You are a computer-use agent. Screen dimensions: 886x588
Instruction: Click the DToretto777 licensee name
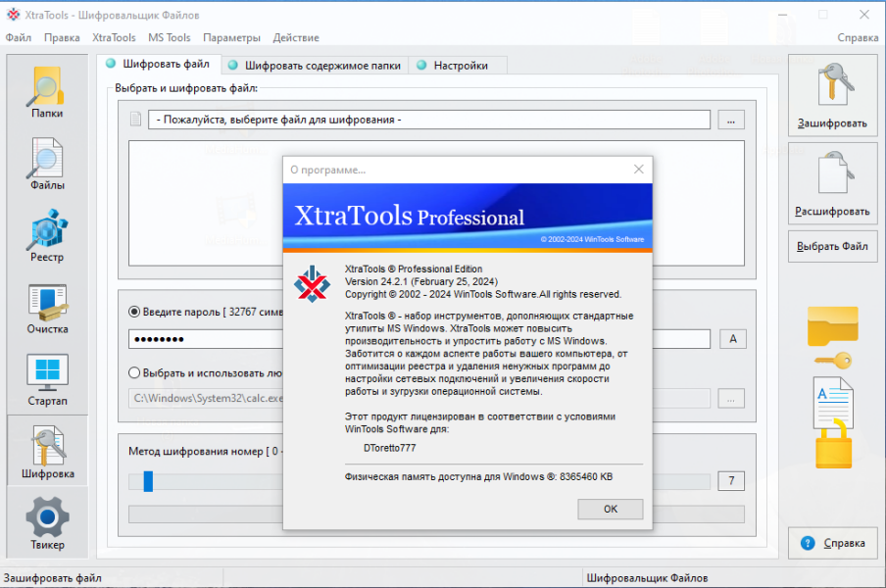pos(390,448)
